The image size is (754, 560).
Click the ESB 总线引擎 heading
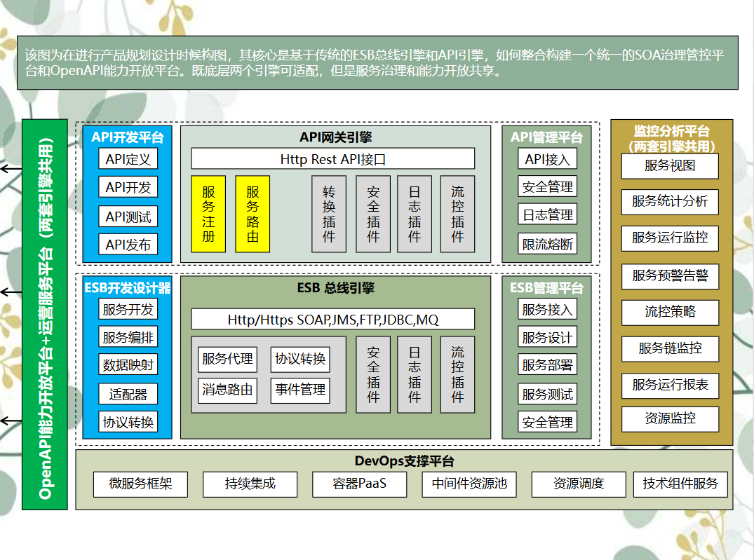[336, 288]
